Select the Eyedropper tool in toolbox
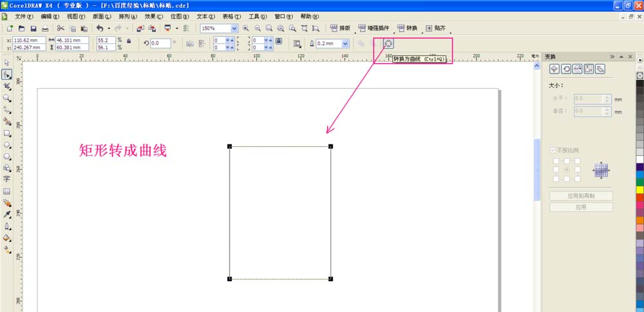Viewport: 644px width, 312px height. (6, 215)
